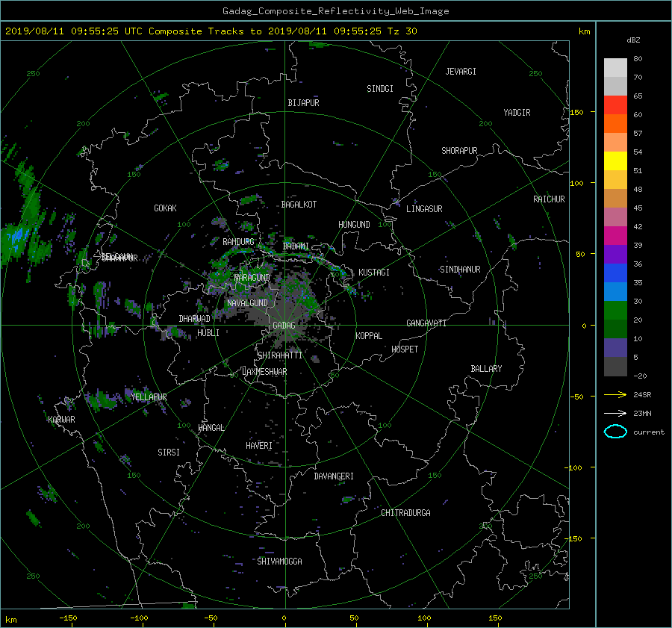This screenshot has height=628, width=672.
Task: Click the SHIRAHATTI city label
Action: point(280,355)
